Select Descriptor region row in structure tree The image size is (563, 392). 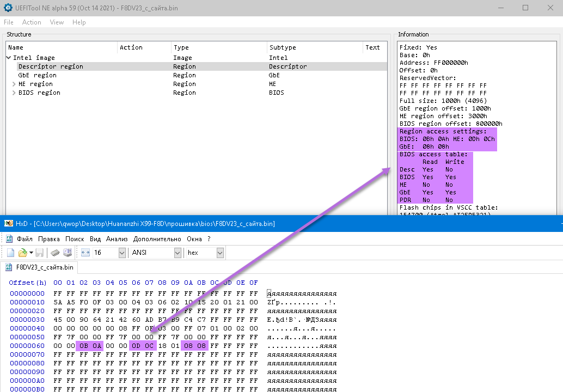tap(197, 66)
